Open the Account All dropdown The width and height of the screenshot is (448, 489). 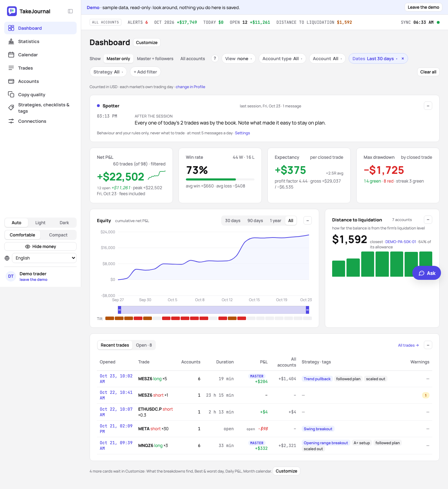pos(327,58)
